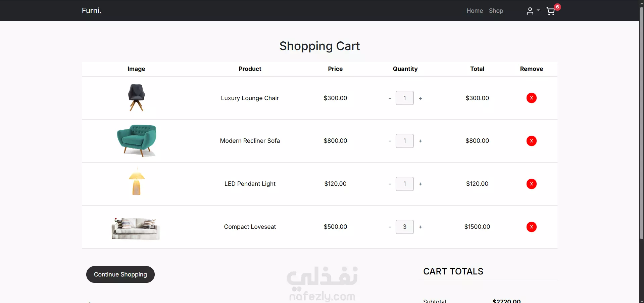Remove Luxury Lounge Chair from cart
Image resolution: width=644 pixels, height=303 pixels.
pos(531,98)
